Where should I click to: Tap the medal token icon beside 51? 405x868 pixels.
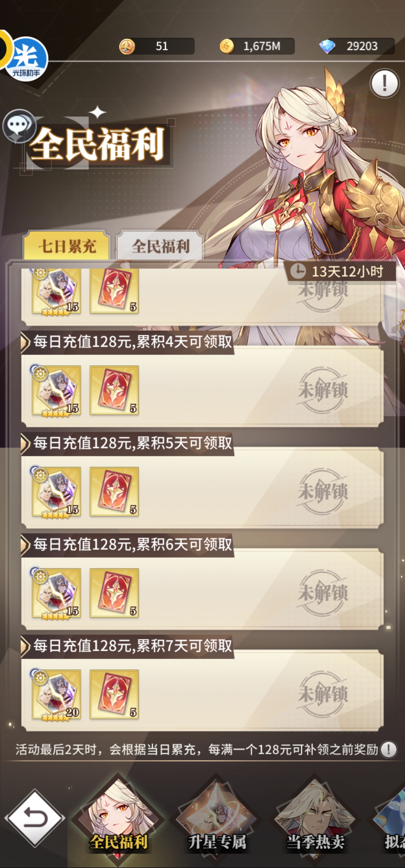[x=127, y=47]
